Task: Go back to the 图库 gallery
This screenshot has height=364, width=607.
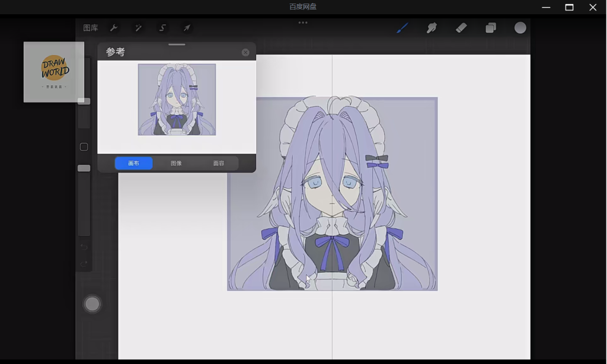Action: coord(91,28)
